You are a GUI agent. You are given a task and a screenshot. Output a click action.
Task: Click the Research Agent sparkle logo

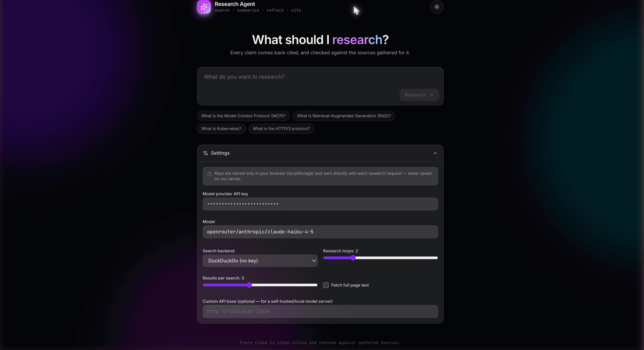204,7
